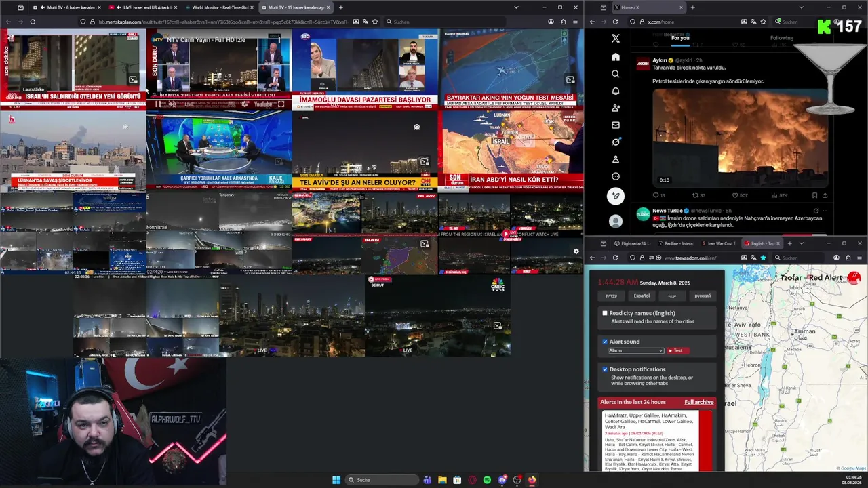Screen dimensions: 868x488
Task: Reload the Multi TV page
Action: coord(33,22)
